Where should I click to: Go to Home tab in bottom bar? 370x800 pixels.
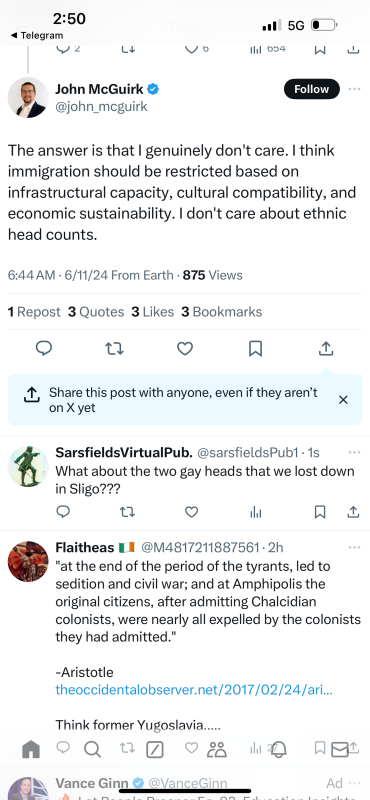31,749
